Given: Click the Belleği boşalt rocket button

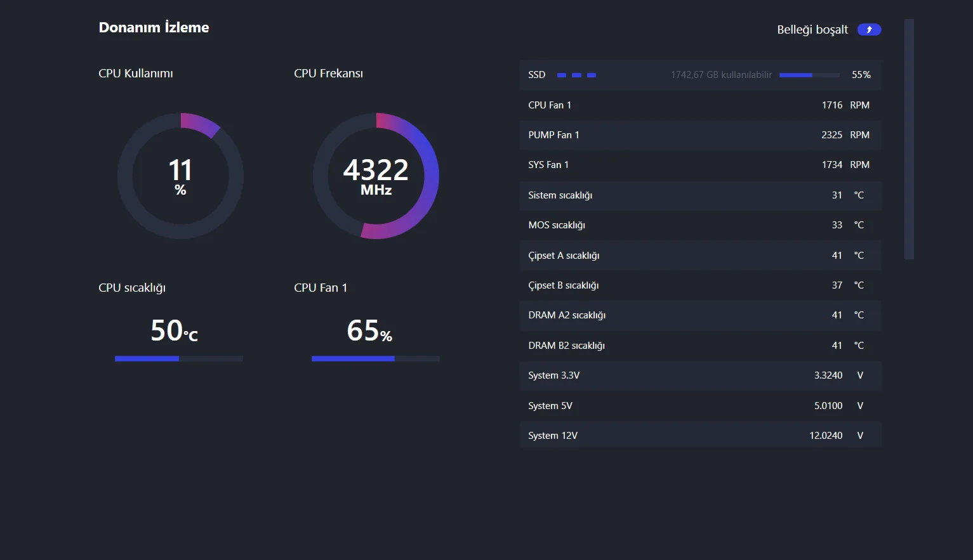Looking at the screenshot, I should pos(869,30).
